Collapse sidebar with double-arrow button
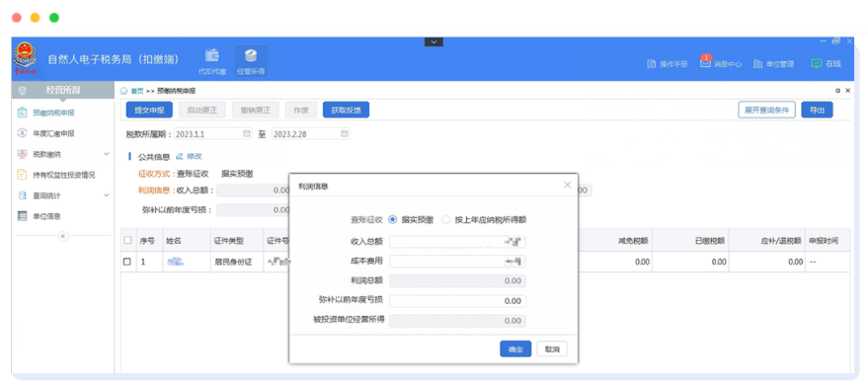This screenshot has height=387, width=868. (x=62, y=236)
